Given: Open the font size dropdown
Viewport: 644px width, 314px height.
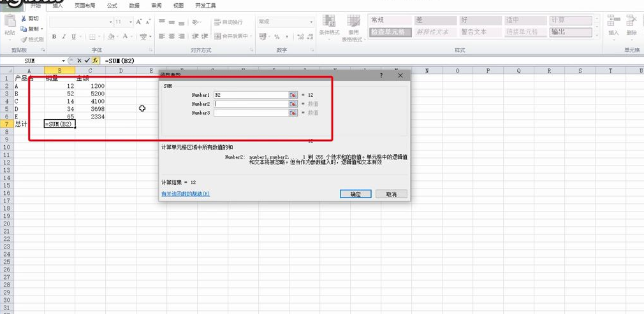Looking at the screenshot, I should pos(129,22).
